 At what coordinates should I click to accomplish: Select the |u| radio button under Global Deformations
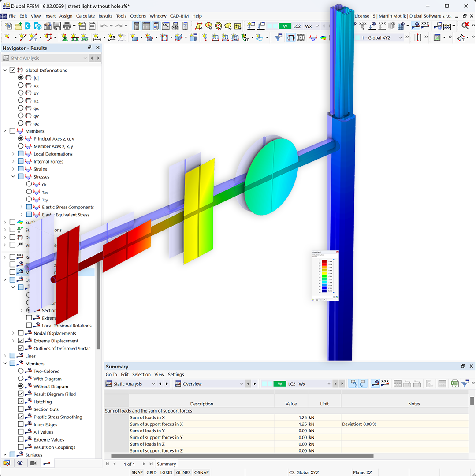tap(20, 78)
